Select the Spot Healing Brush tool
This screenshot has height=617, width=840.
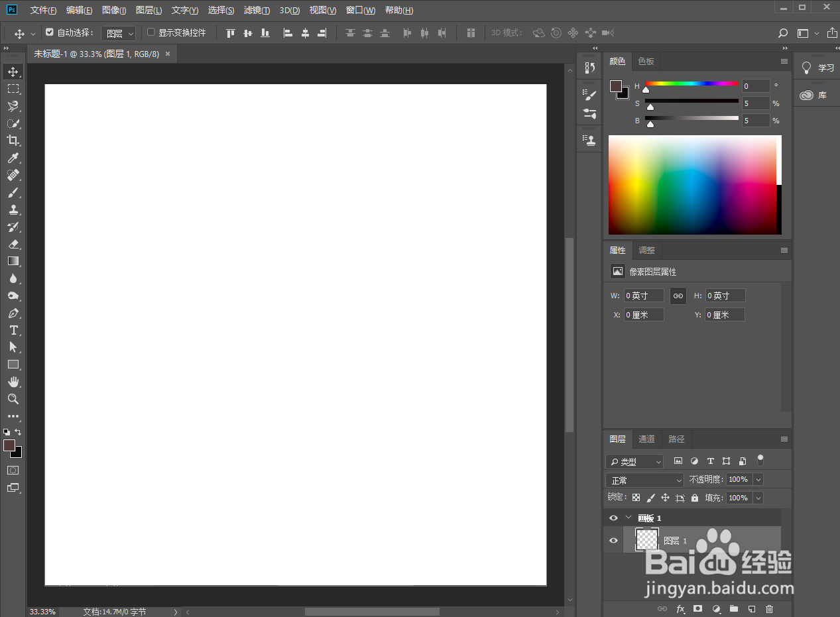click(13, 175)
